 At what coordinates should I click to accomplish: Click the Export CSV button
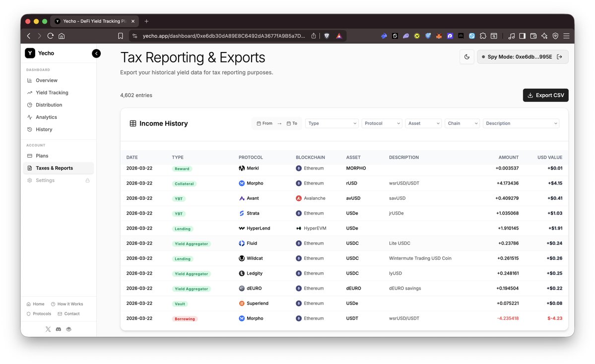(x=546, y=95)
